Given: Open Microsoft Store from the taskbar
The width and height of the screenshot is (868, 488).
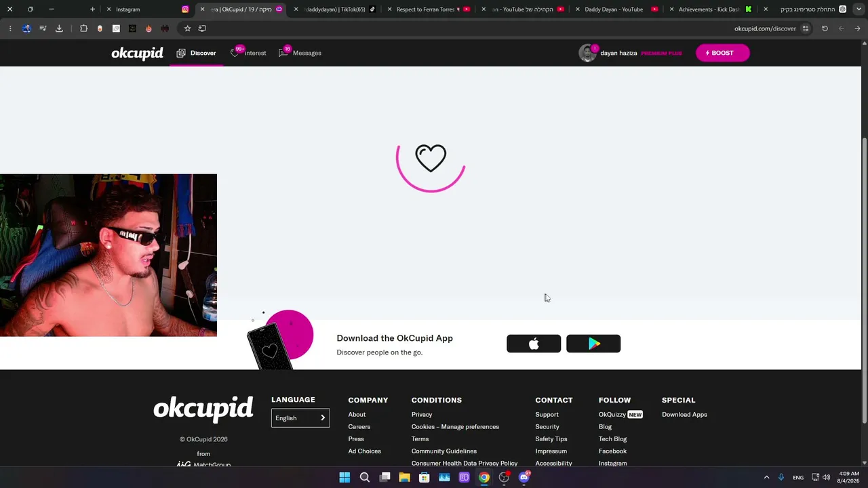Looking at the screenshot, I should point(425,478).
